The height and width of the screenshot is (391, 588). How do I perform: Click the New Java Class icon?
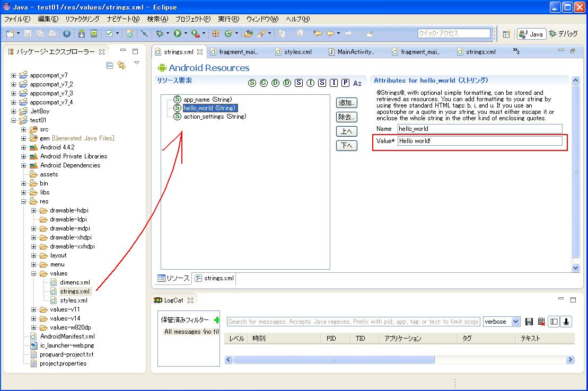229,34
